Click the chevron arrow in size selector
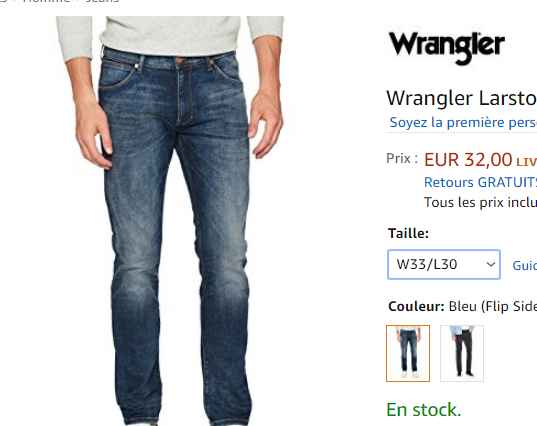Image resolution: width=537 pixels, height=426 pixels. click(x=491, y=264)
